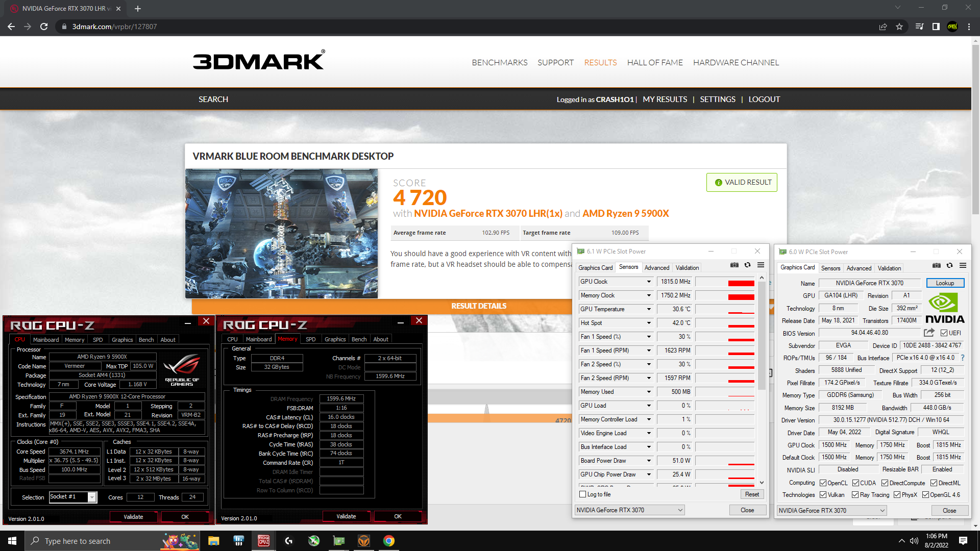Open the GPU Temperature sensor dropdown
This screenshot has width=980, height=551.
pos(649,309)
